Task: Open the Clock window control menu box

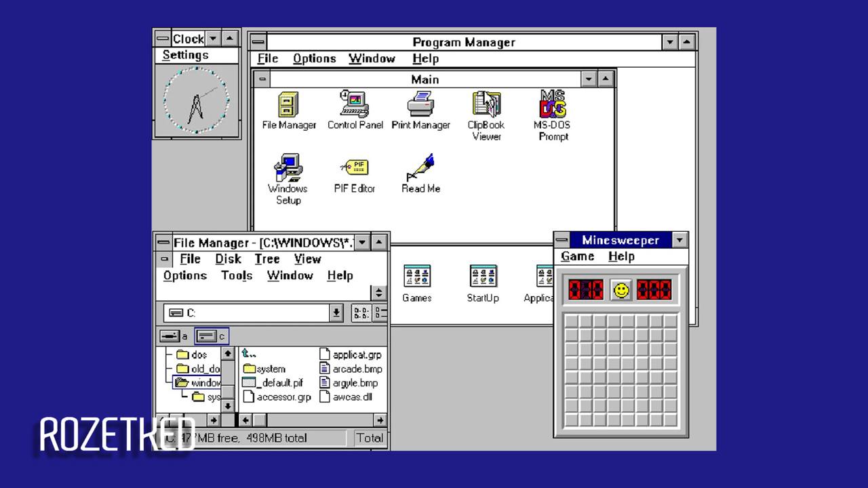Action: [163, 39]
